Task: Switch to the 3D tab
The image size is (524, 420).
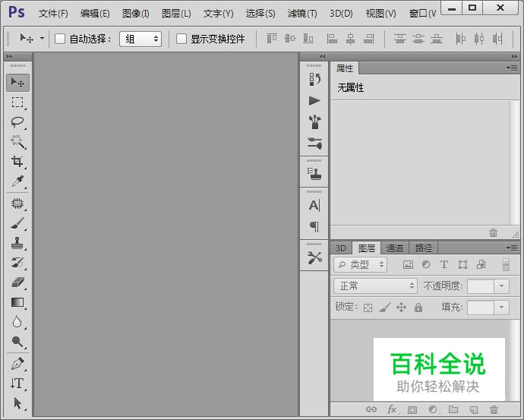Action: (x=341, y=248)
